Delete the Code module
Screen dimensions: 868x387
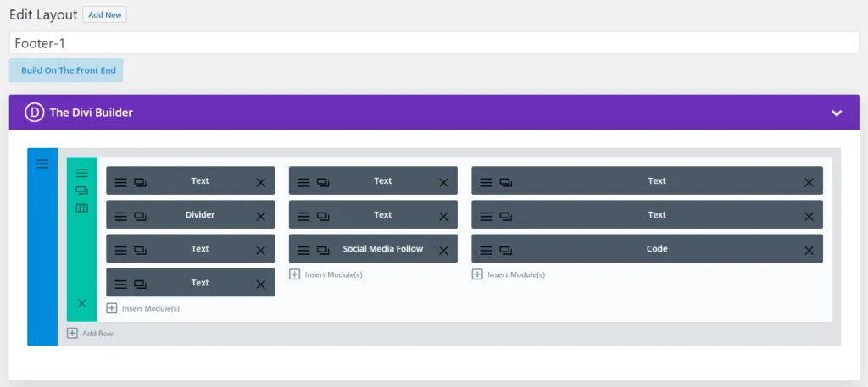tap(809, 251)
